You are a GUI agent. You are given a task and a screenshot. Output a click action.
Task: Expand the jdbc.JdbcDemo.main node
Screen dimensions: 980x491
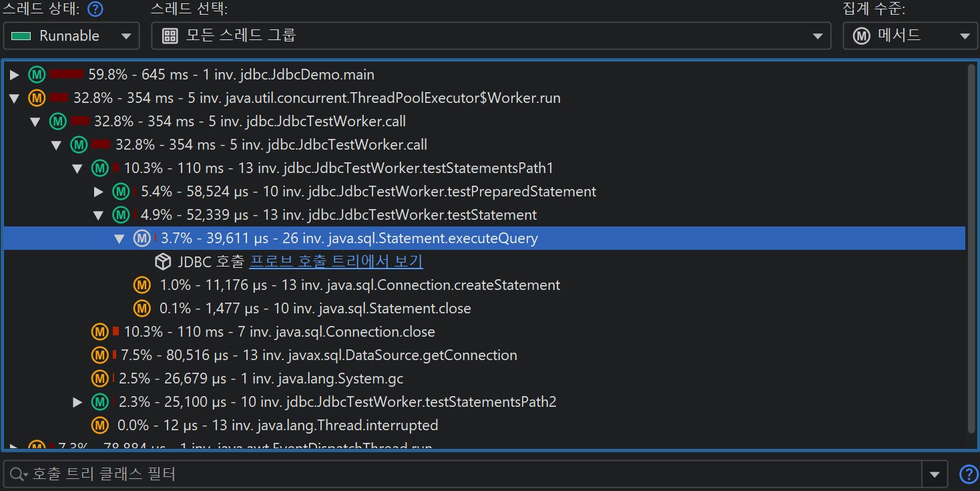point(15,75)
